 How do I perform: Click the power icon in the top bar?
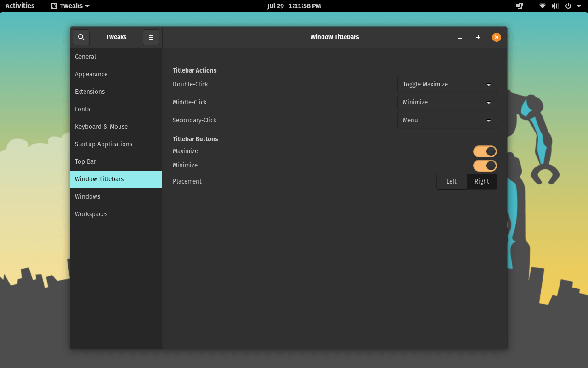[568, 6]
